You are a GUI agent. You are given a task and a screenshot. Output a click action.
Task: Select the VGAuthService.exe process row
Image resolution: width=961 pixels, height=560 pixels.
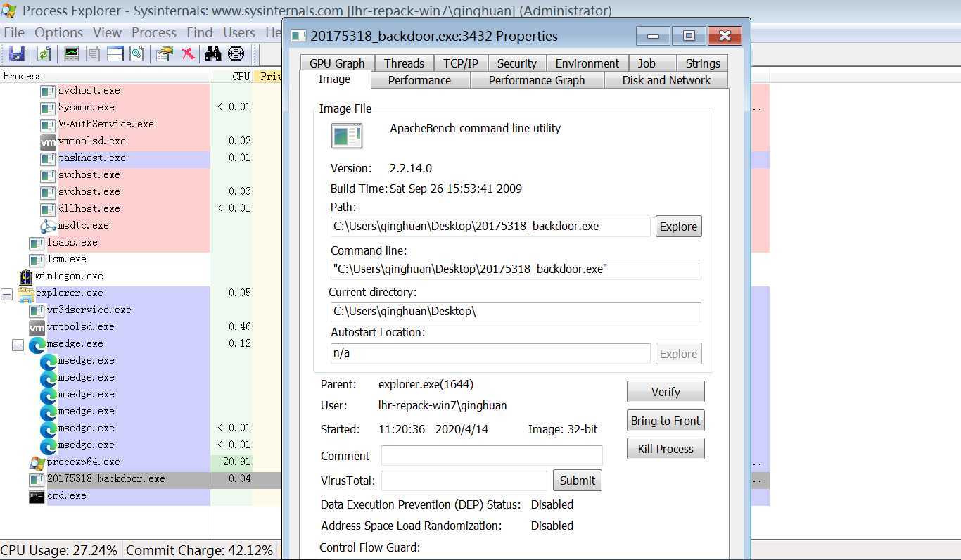[x=106, y=125]
